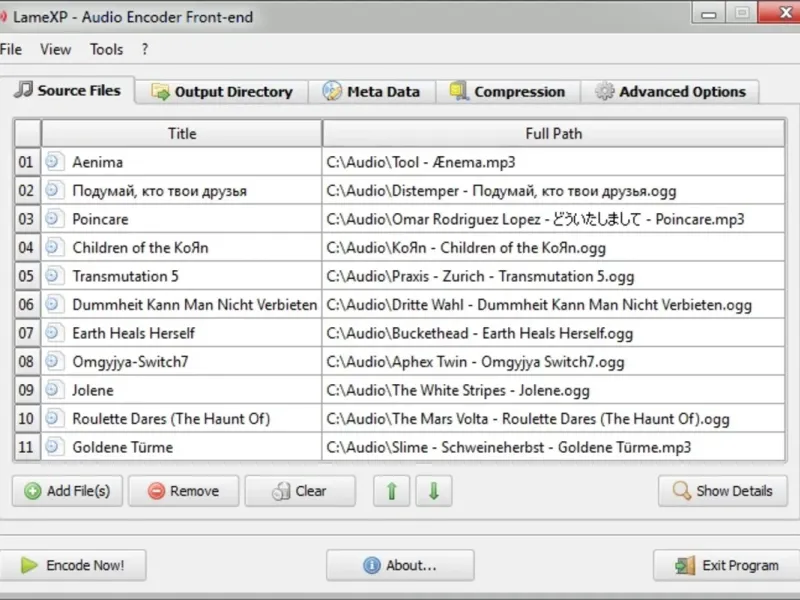
Task: Open the View menu
Action: click(x=56, y=49)
